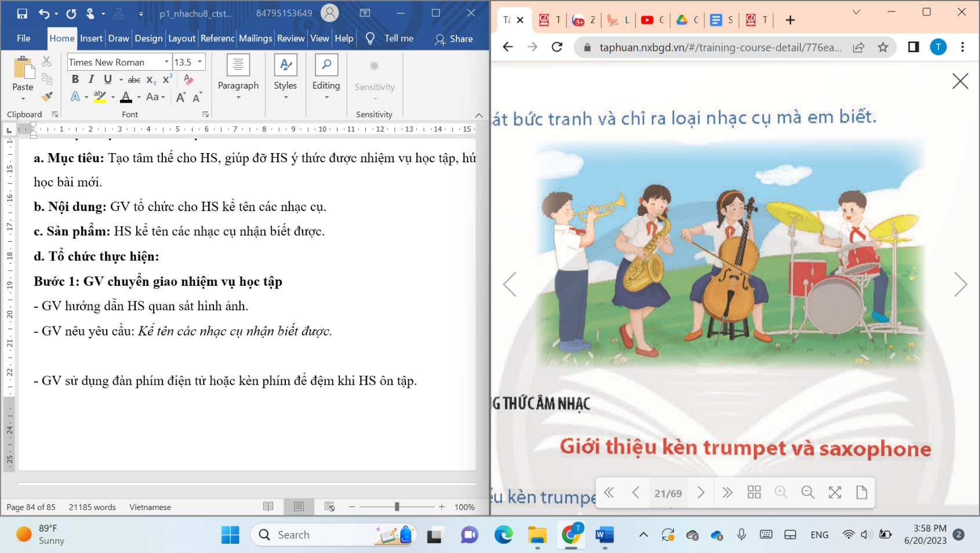Screen dimensions: 980x553
Task: Open the Editing menu
Action: tap(326, 77)
